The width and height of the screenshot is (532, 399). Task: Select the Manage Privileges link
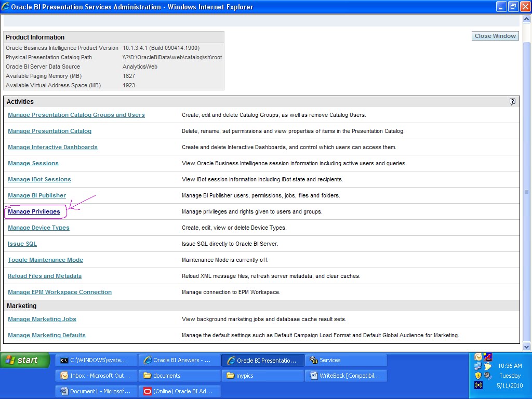34,212
